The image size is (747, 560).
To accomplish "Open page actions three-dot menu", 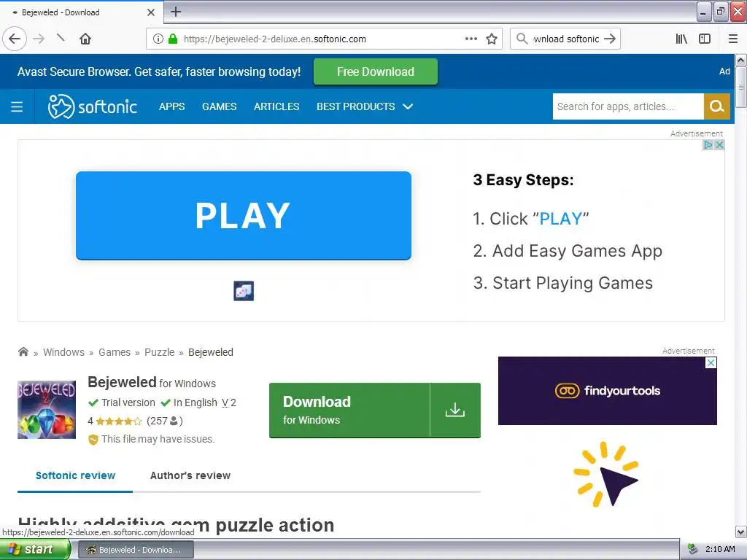I will [471, 39].
